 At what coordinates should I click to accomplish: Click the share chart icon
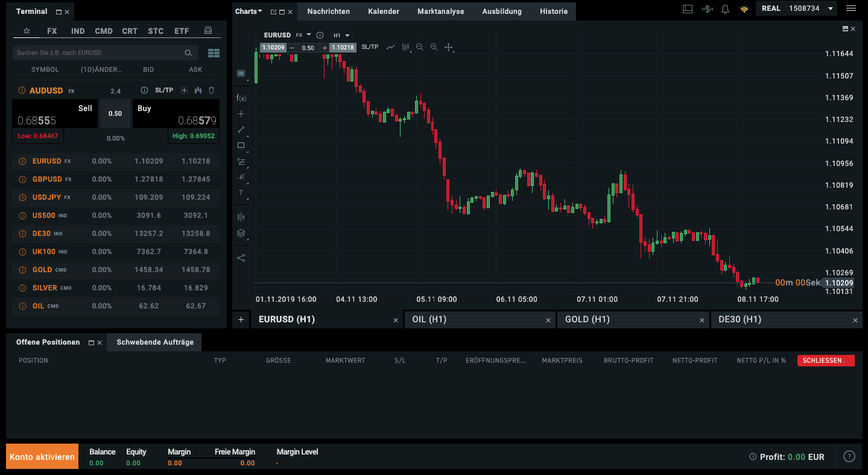tap(241, 258)
